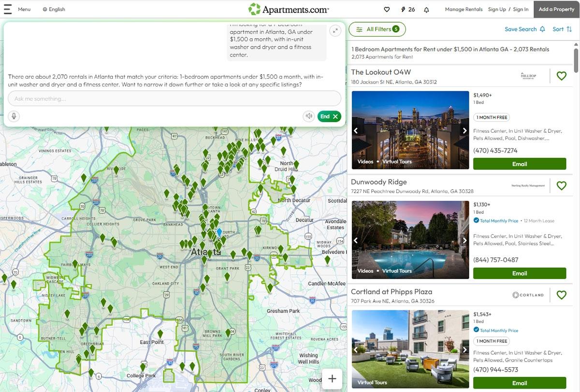Favorite The Lookout O4W heart icon
This screenshot has width=580, height=392.
coord(561,76)
